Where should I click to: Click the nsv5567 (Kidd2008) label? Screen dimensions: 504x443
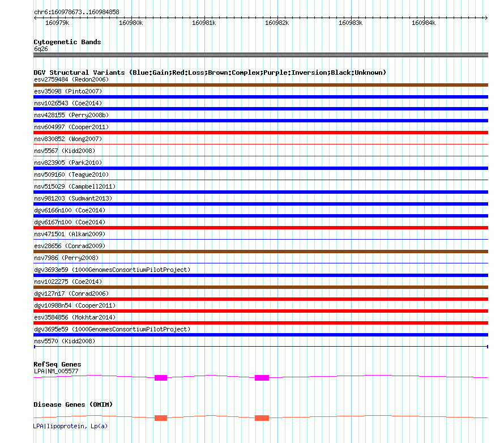click(65, 151)
